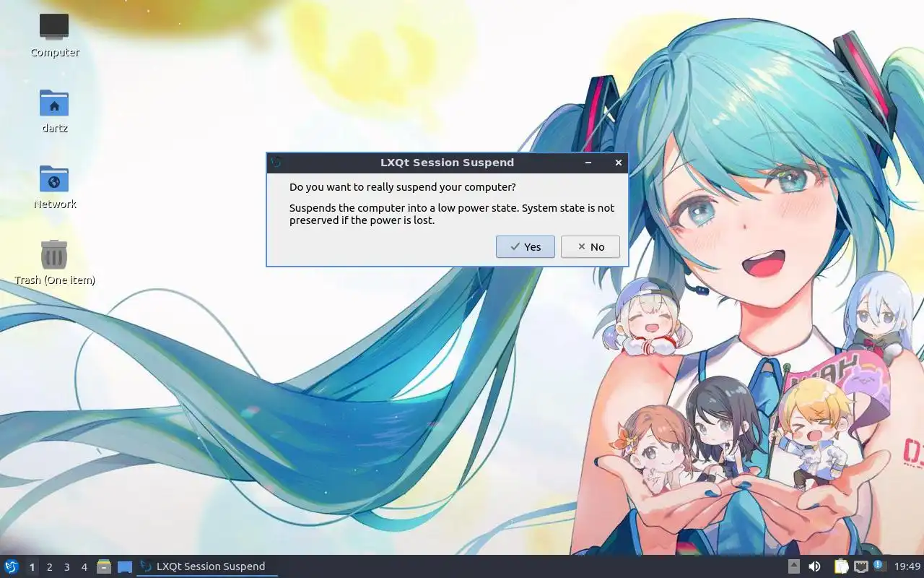Select the Trash desktop icon
This screenshot has height=578, width=924.
pyautogui.click(x=54, y=263)
